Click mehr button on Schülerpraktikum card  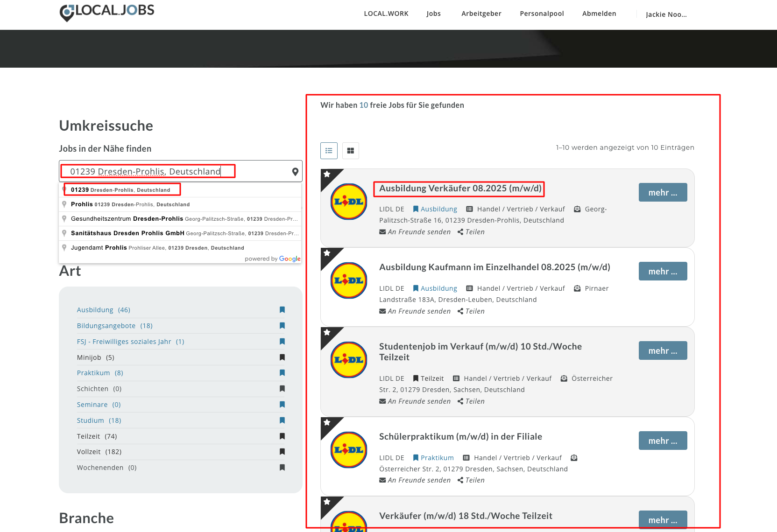663,441
